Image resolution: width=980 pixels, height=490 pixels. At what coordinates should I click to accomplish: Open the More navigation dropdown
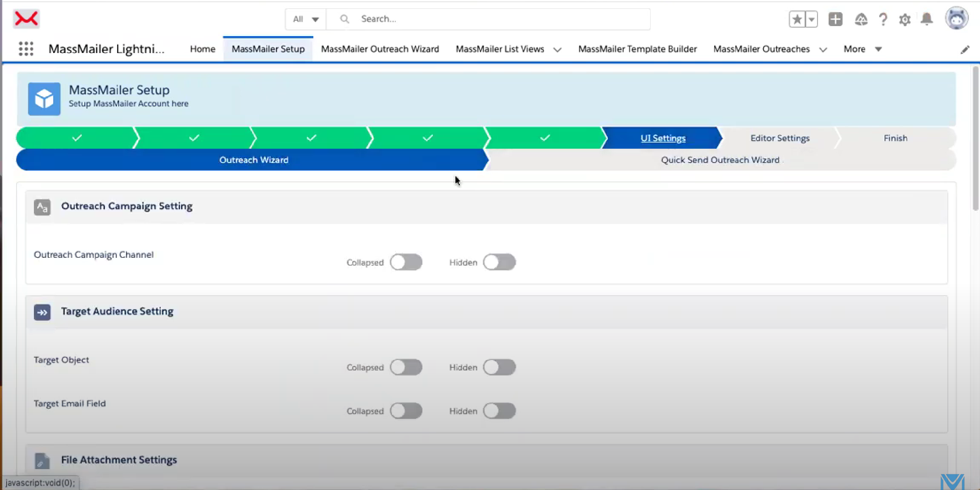tap(863, 49)
